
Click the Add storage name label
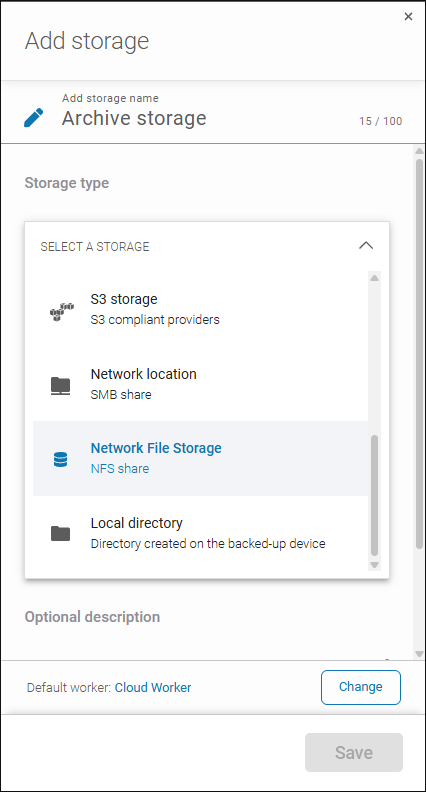(110, 98)
